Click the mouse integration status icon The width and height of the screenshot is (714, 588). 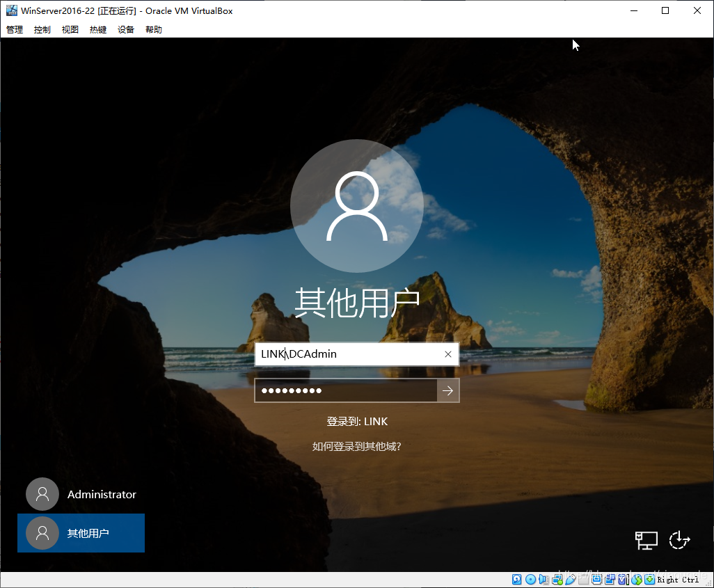[637, 580]
